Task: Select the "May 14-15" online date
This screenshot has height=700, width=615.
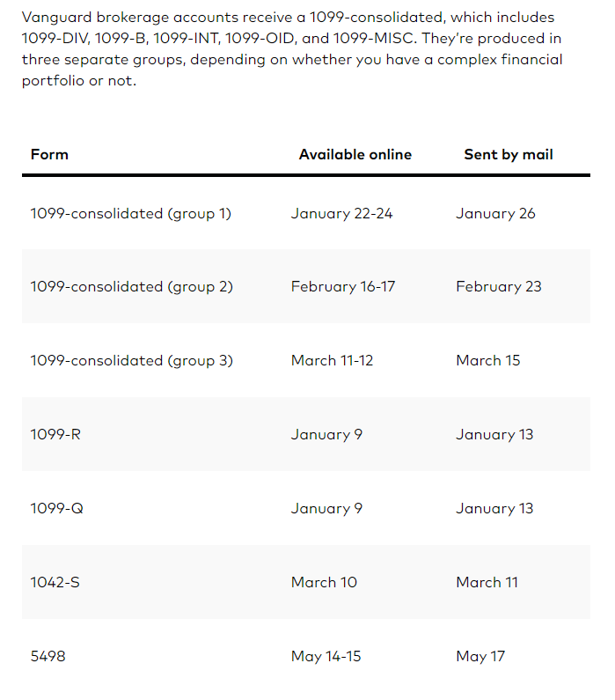Action: 326,656
